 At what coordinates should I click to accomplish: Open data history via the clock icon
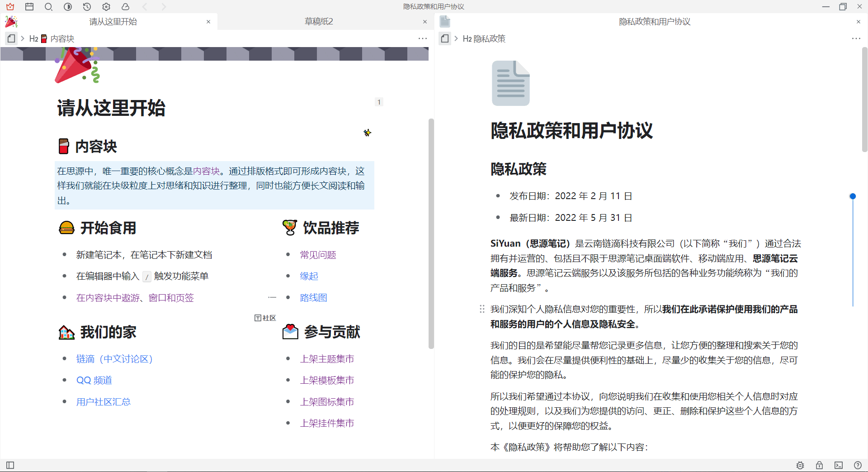[x=87, y=7]
